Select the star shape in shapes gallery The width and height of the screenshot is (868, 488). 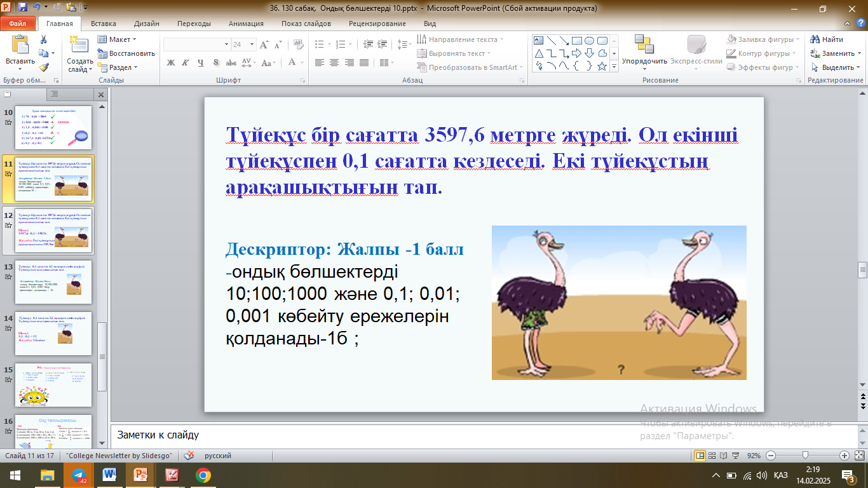pyautogui.click(x=602, y=66)
